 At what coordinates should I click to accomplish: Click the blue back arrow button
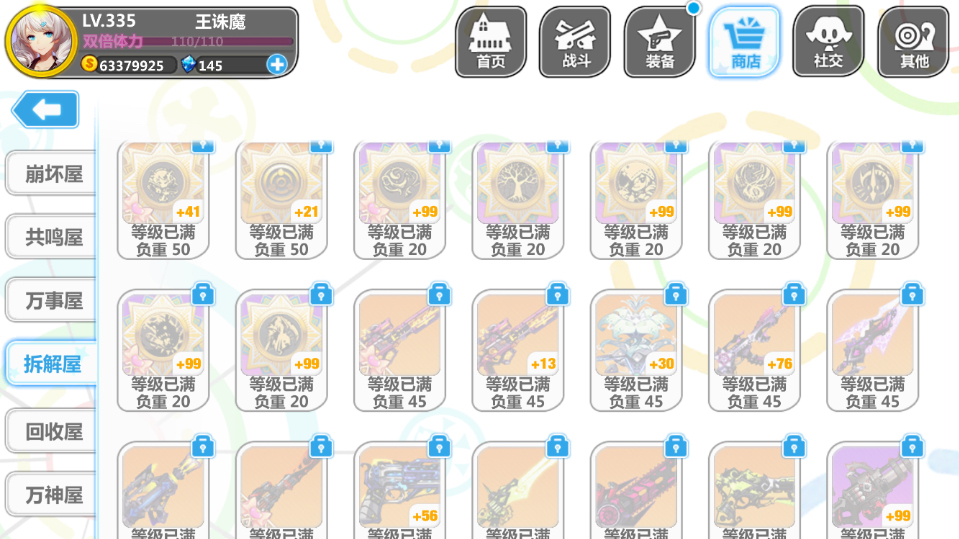pos(46,110)
